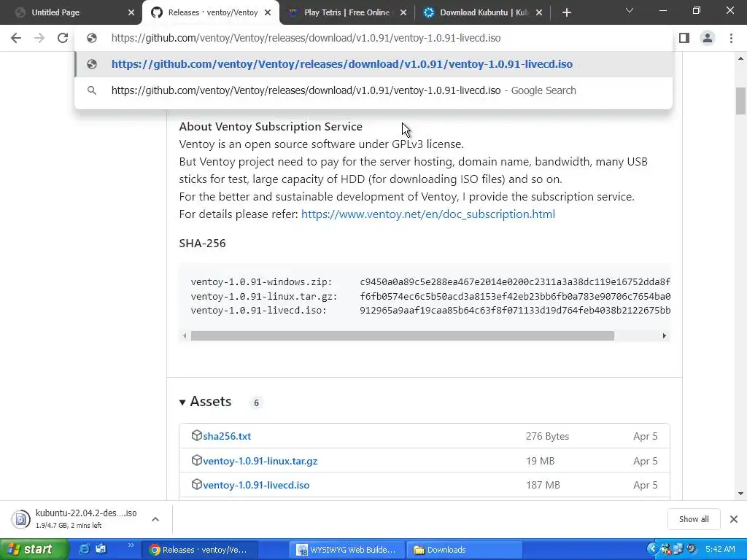Collapse the Assets section triangle
Screen dimensions: 747x560
coord(182,402)
